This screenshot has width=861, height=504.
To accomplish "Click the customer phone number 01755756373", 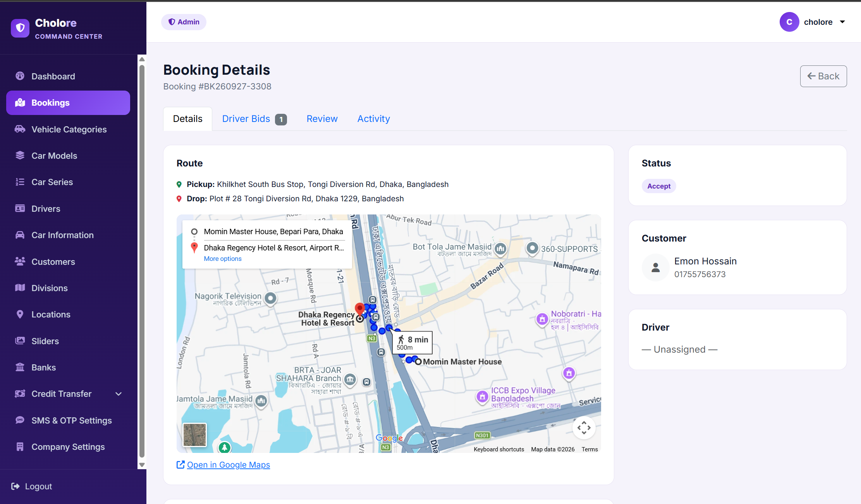I will coord(700,274).
